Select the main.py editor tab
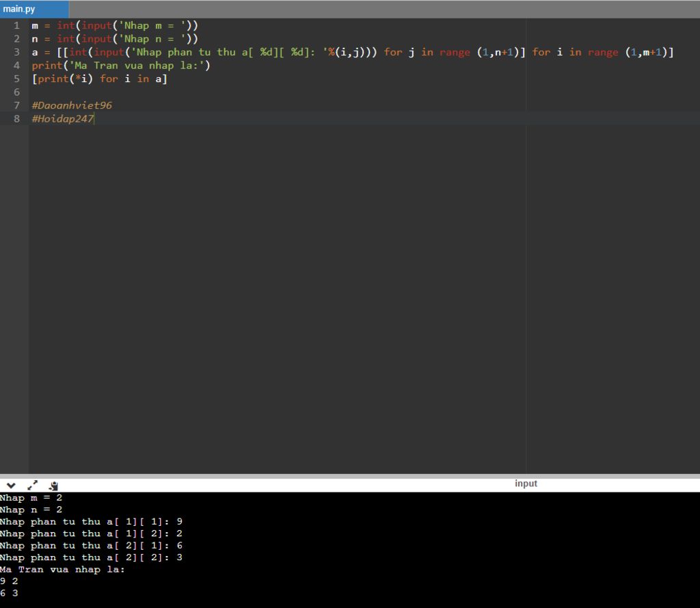Screen dimensions: 700x608 coord(34,9)
